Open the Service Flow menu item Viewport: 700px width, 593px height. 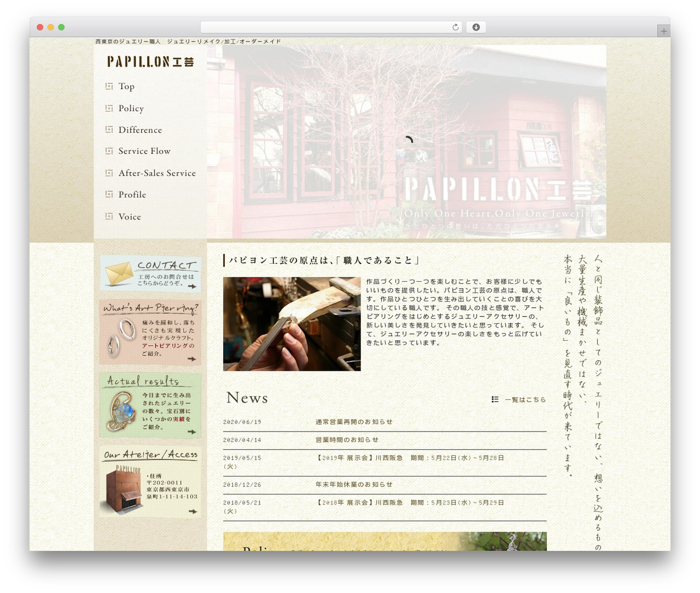(x=144, y=151)
